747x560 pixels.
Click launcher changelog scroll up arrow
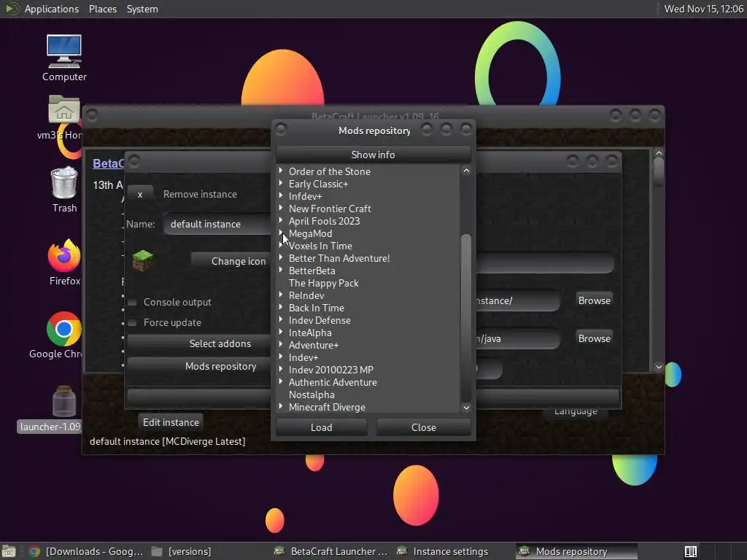[x=659, y=153]
